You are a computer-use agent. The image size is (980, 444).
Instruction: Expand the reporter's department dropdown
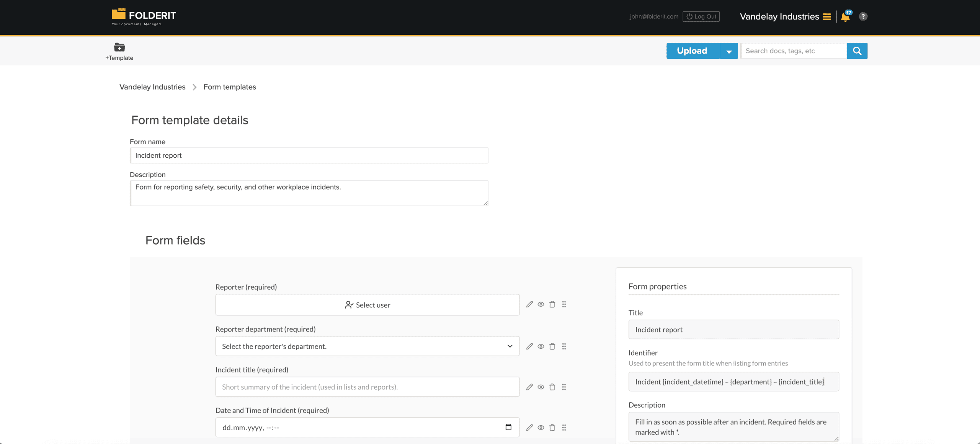[510, 346]
